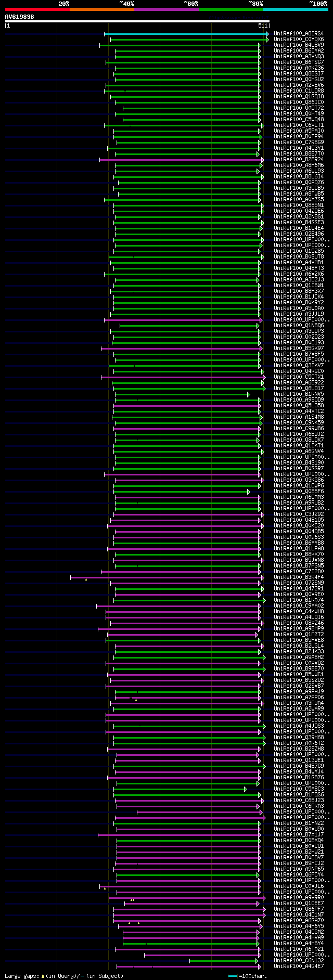Click hit label UniRef100_B1K074
This screenshot has height=980, width=333.
pos(299,600)
